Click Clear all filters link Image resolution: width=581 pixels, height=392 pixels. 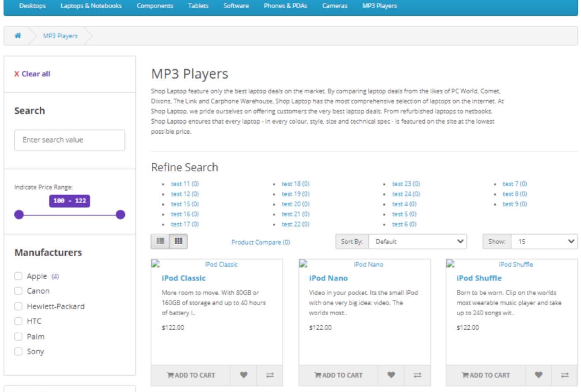pyautogui.click(x=36, y=74)
